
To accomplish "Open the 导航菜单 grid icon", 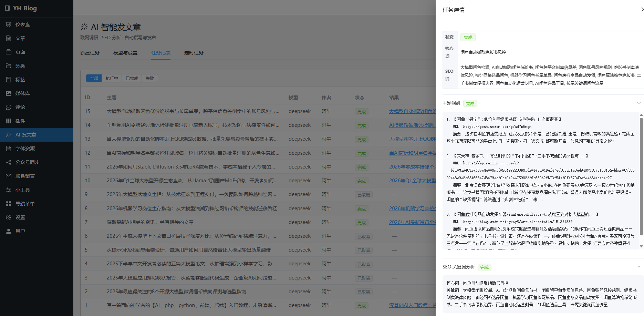I will pos(9,204).
